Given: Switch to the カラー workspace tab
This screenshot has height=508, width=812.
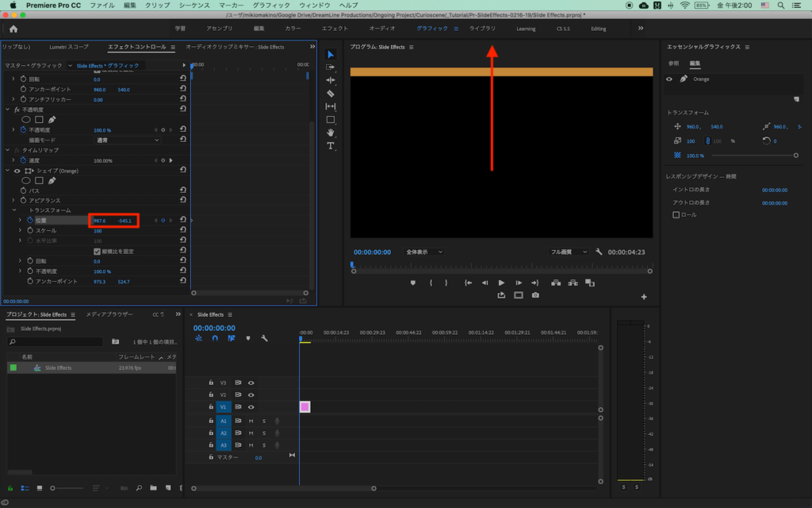Looking at the screenshot, I should click(x=293, y=29).
